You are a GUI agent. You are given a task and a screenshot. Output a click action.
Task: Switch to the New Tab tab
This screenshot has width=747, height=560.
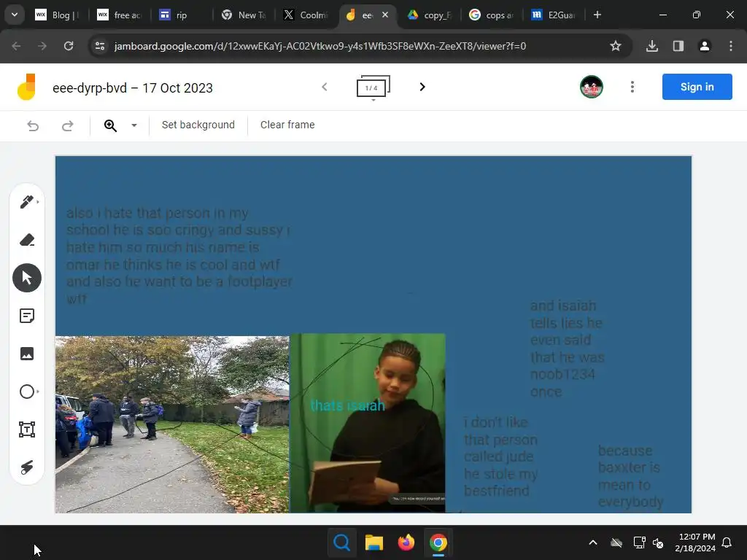point(244,15)
